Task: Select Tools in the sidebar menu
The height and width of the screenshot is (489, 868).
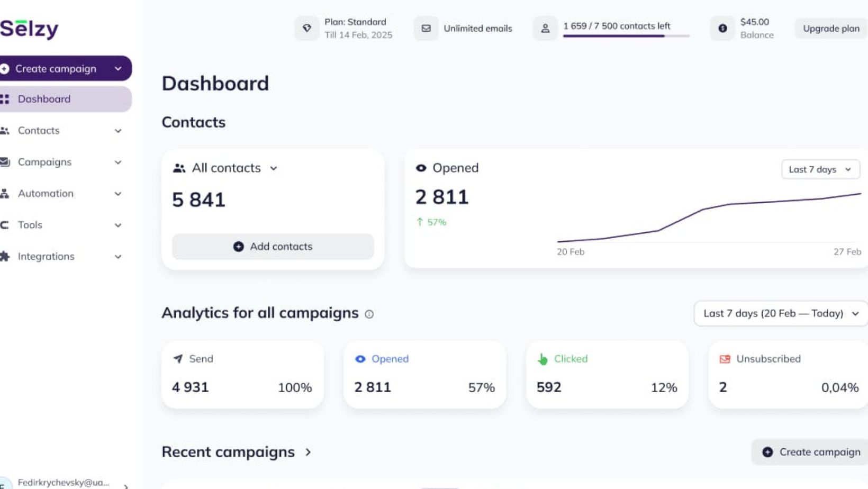Action: point(30,225)
